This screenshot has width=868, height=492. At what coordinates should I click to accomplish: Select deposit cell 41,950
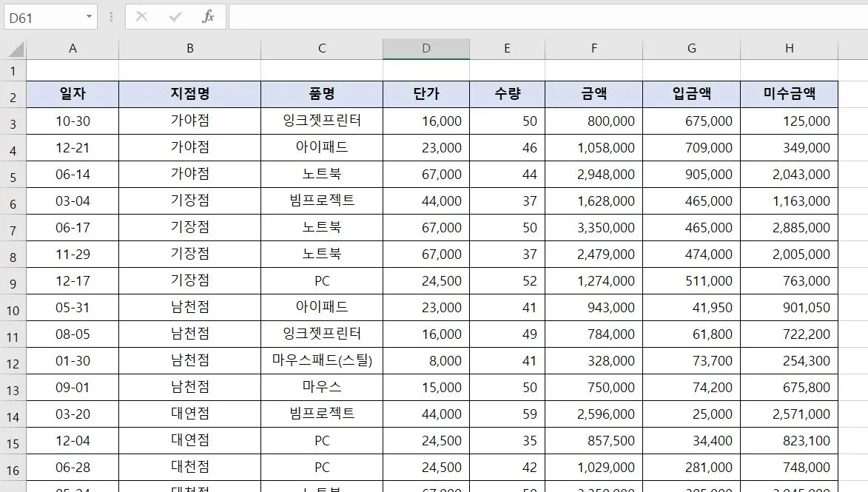[x=691, y=308]
